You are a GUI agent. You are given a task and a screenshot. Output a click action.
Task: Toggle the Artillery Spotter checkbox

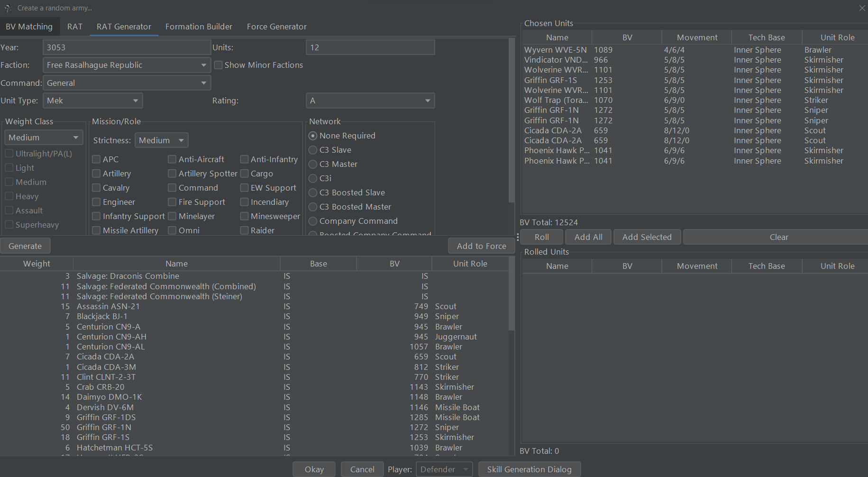[x=173, y=174]
